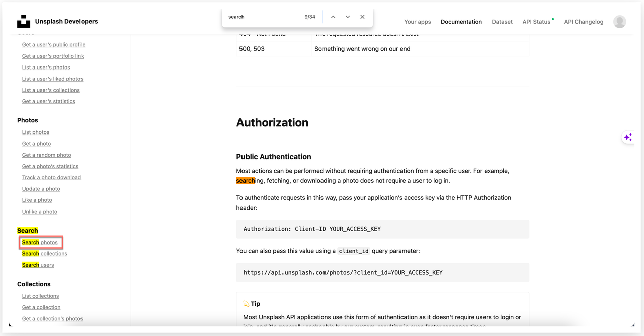The width and height of the screenshot is (644, 336).
Task: Click 'Something went wrong on our end' cell
Action: [420, 49]
